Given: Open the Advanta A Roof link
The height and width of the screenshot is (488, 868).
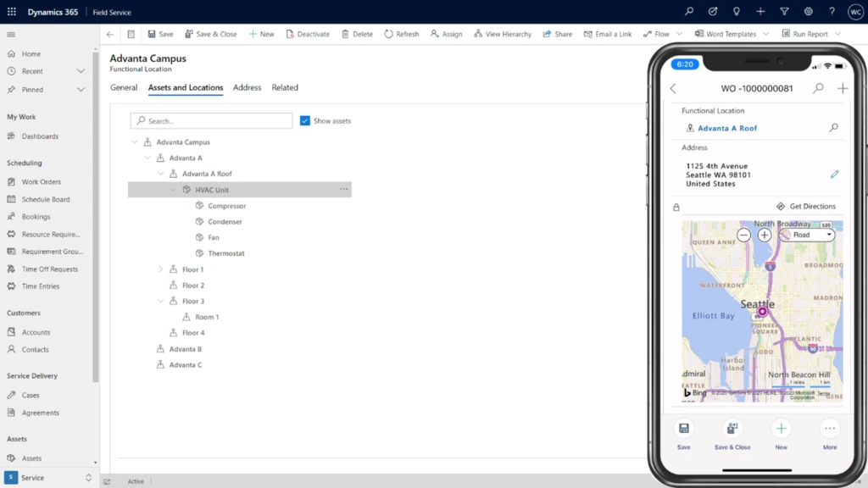Looking at the screenshot, I should pos(726,128).
